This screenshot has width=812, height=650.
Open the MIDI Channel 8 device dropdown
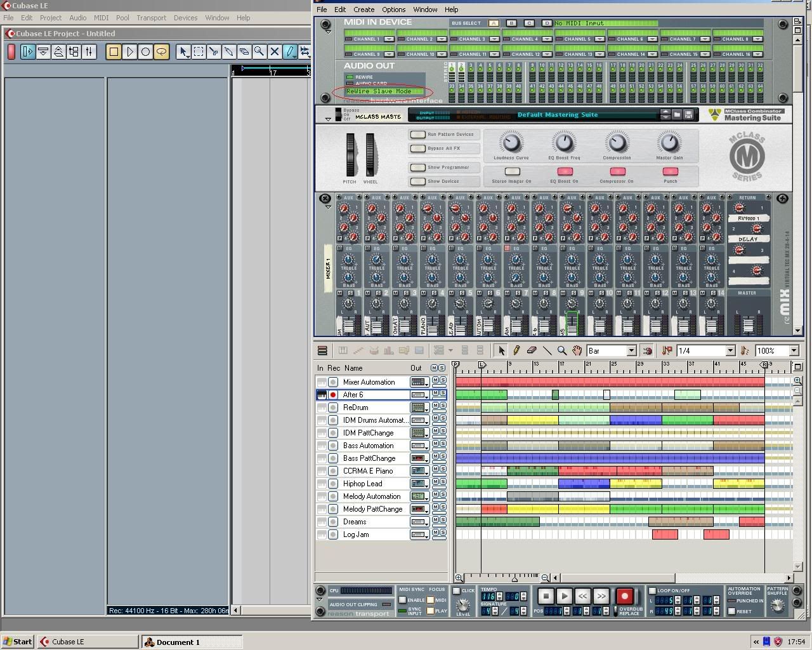[x=759, y=39]
